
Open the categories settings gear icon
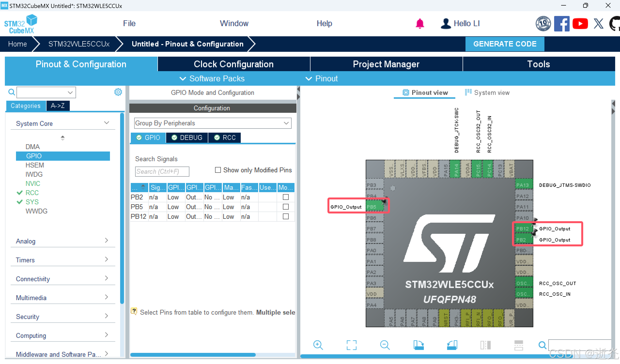click(x=118, y=92)
